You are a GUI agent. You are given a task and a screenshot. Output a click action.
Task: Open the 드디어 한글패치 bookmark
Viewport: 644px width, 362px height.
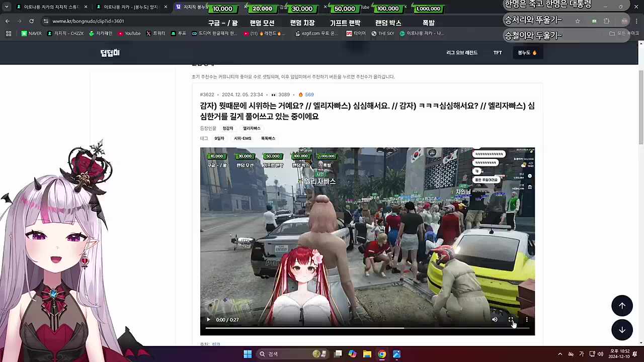coord(214,34)
